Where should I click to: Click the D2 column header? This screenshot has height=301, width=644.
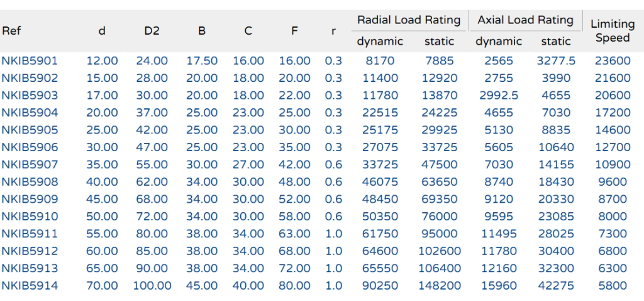[152, 31]
